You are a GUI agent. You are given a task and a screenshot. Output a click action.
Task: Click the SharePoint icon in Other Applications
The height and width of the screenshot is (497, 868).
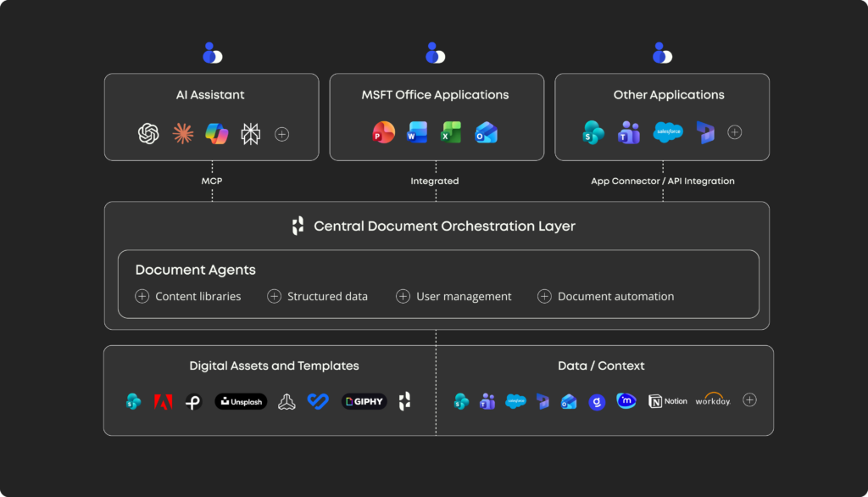coord(593,132)
